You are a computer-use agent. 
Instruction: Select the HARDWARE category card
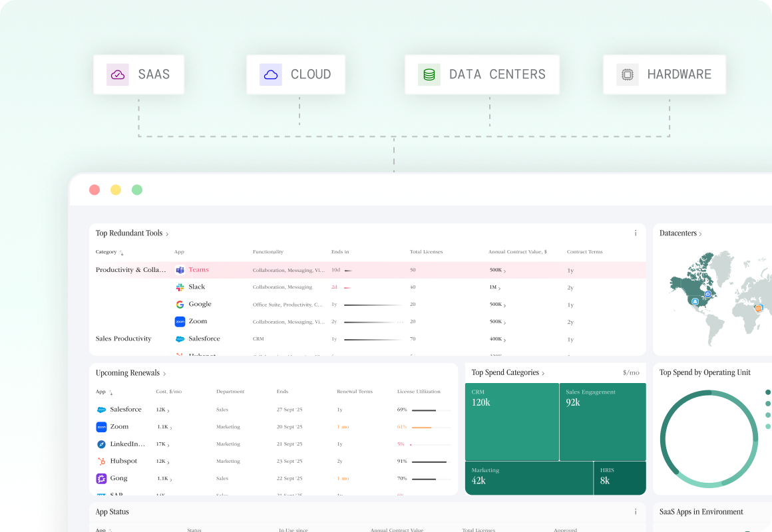pyautogui.click(x=664, y=74)
